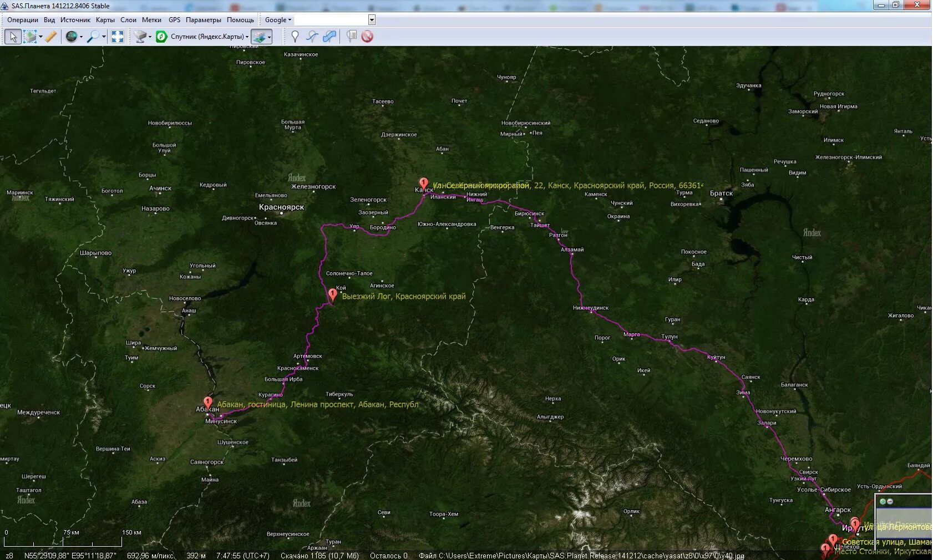Open dropdown arrow next to layers icon
The width and height of the screenshot is (933, 560).
click(x=270, y=37)
